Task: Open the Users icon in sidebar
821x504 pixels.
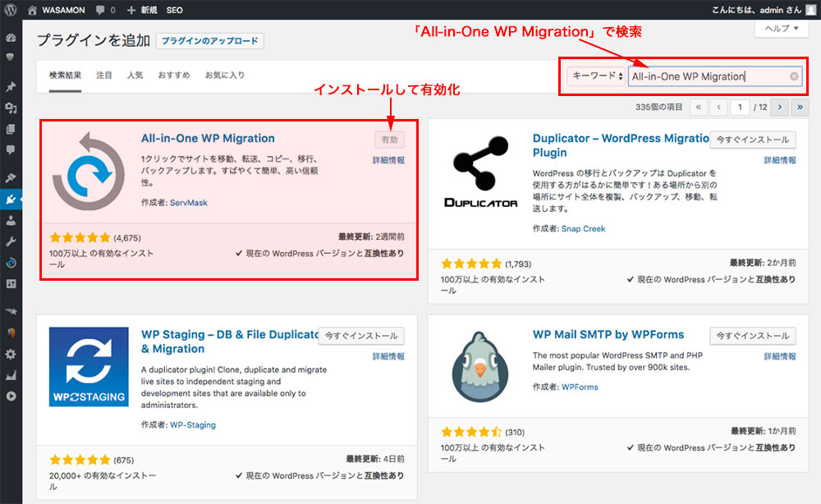Action: 11,220
